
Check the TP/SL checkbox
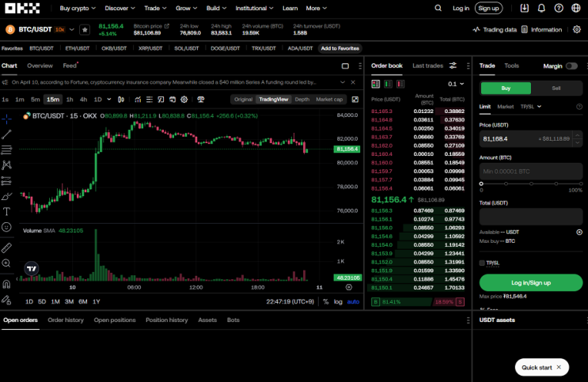(482, 263)
